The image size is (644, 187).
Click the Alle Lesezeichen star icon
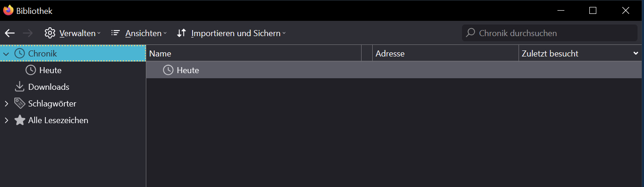[x=19, y=120]
